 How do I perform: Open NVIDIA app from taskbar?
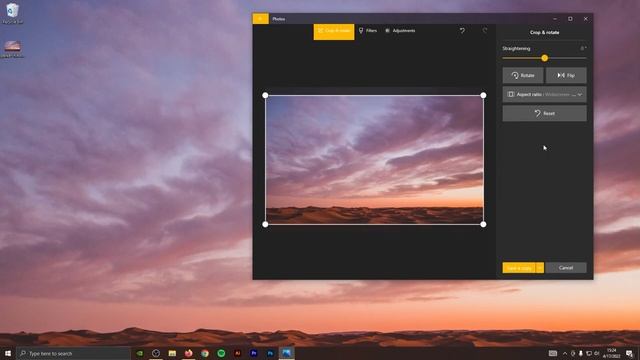[140, 353]
